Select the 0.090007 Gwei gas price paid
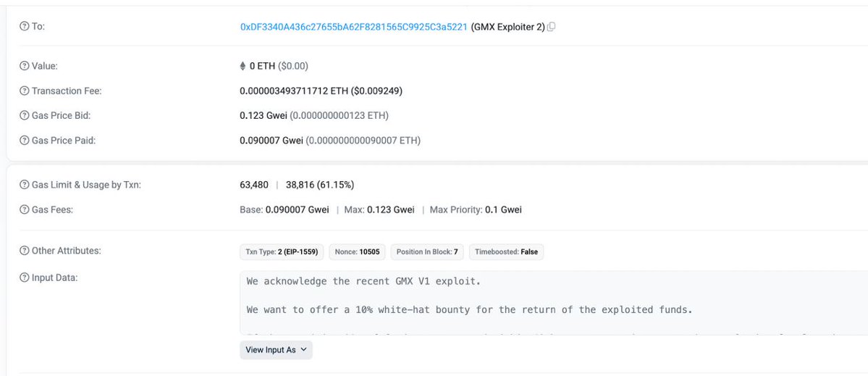Screen dimensions: 868x376 271,141
